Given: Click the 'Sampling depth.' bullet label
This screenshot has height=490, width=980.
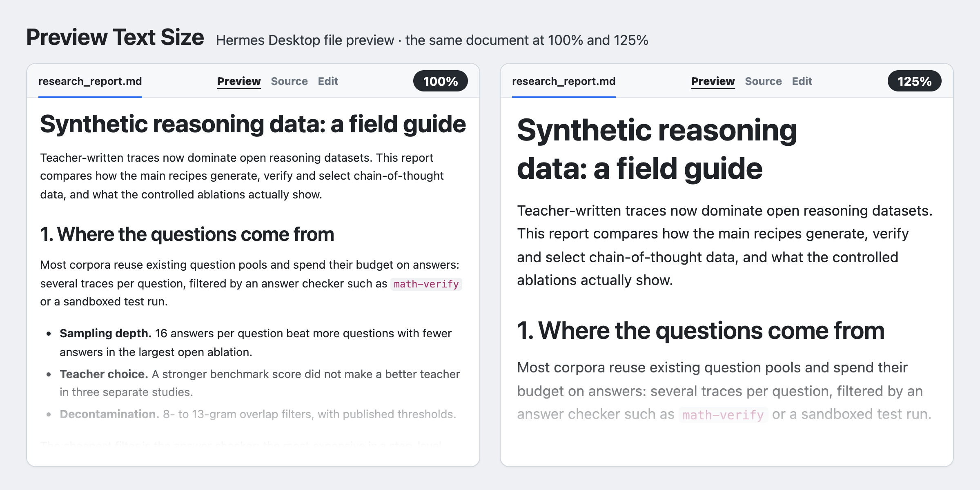Looking at the screenshot, I should point(106,333).
